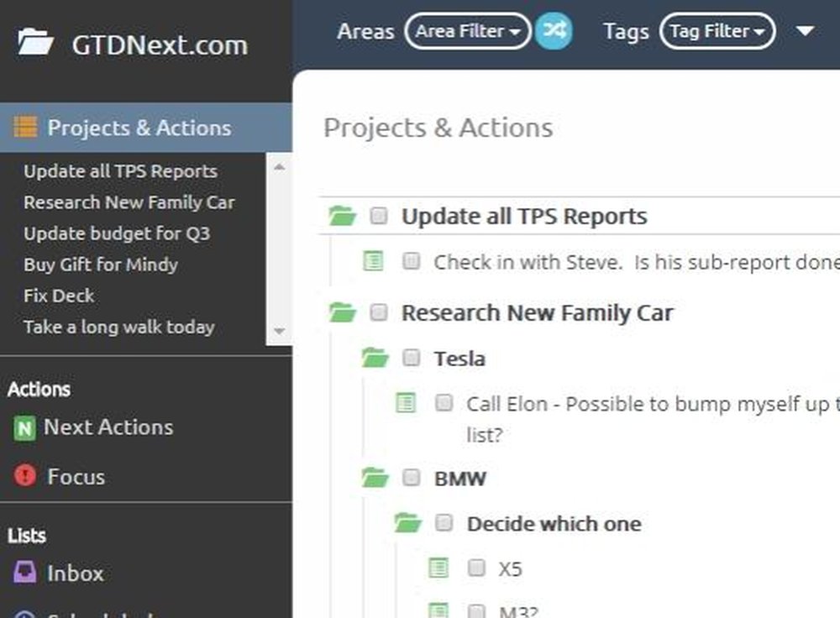
Task: Tick the checkbox next to BMW
Action: point(411,477)
